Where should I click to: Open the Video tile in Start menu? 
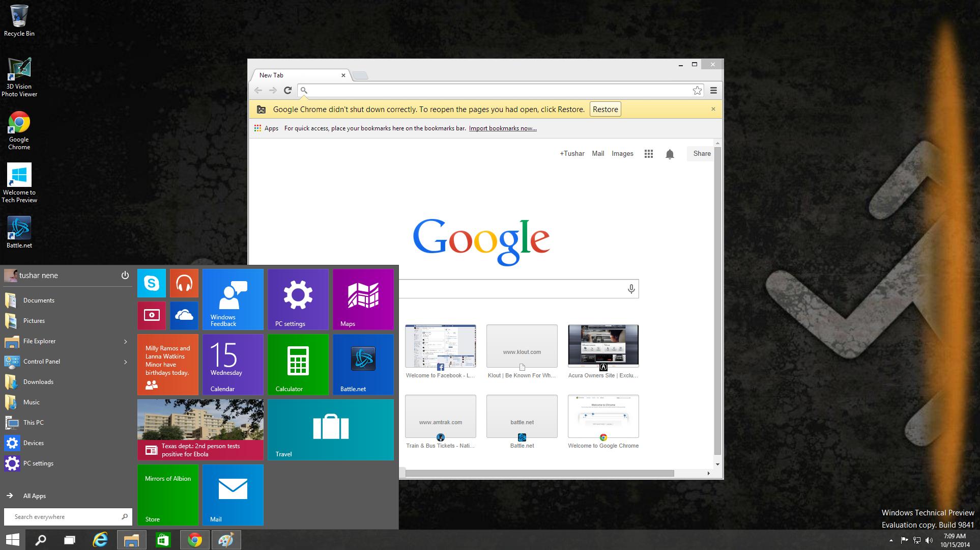tap(152, 316)
